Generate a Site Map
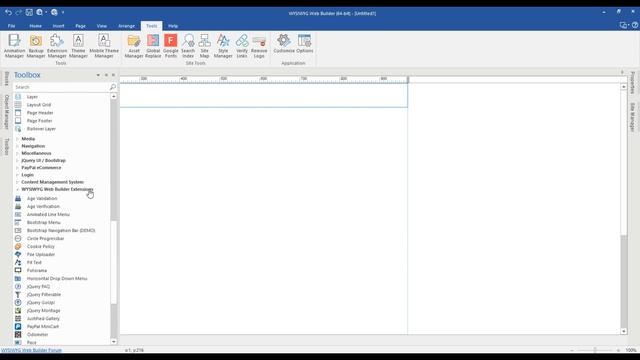640x360 pixels. click(x=204, y=46)
